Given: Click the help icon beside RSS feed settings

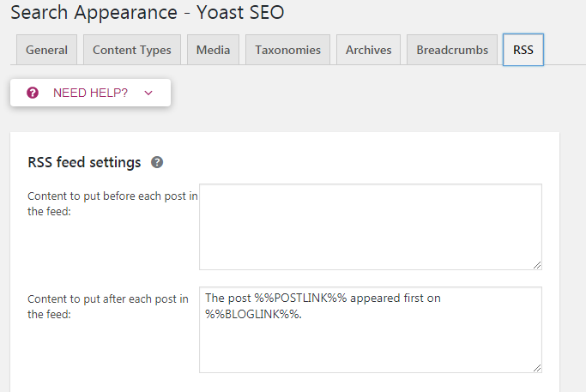Looking at the screenshot, I should click(157, 162).
